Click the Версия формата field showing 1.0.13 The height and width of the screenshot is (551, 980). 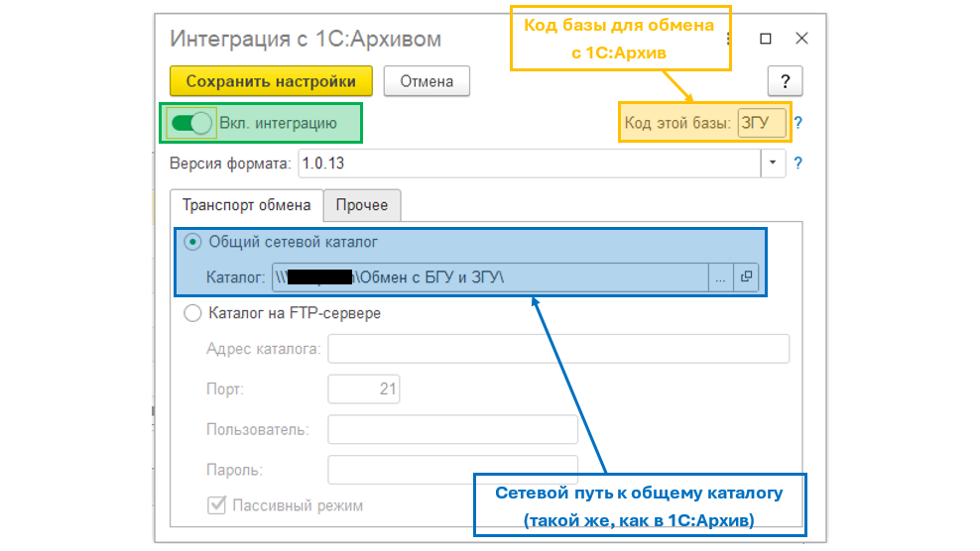point(530,164)
